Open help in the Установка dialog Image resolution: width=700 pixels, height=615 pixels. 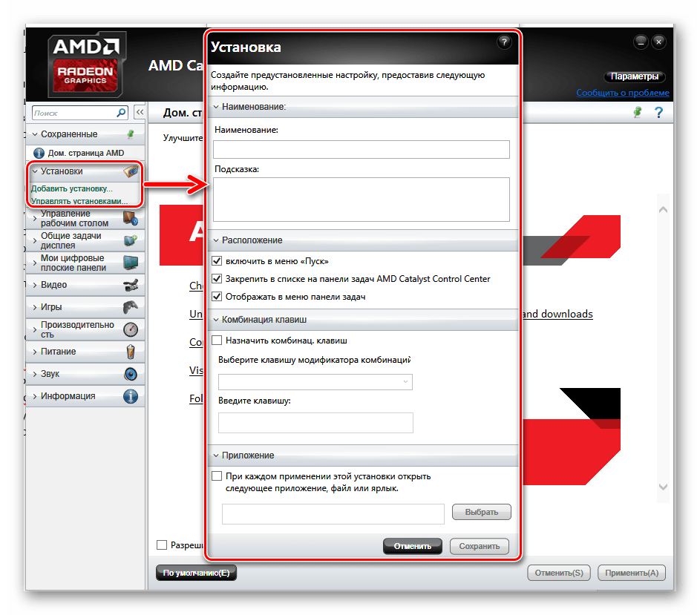coord(504,42)
